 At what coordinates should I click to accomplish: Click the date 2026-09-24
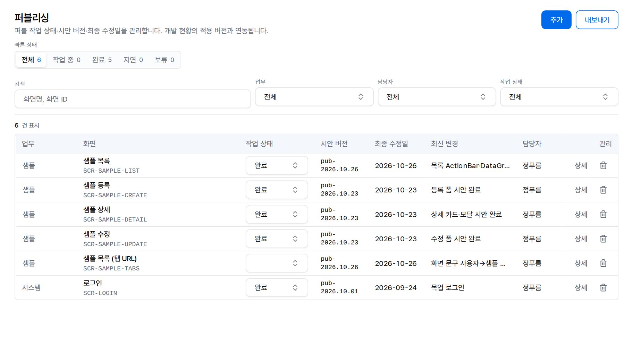pyautogui.click(x=396, y=288)
